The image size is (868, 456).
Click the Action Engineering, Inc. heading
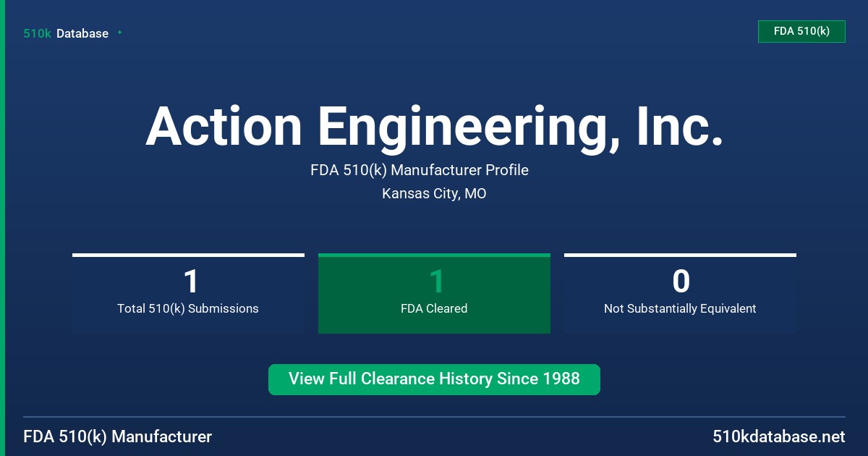pyautogui.click(x=434, y=127)
